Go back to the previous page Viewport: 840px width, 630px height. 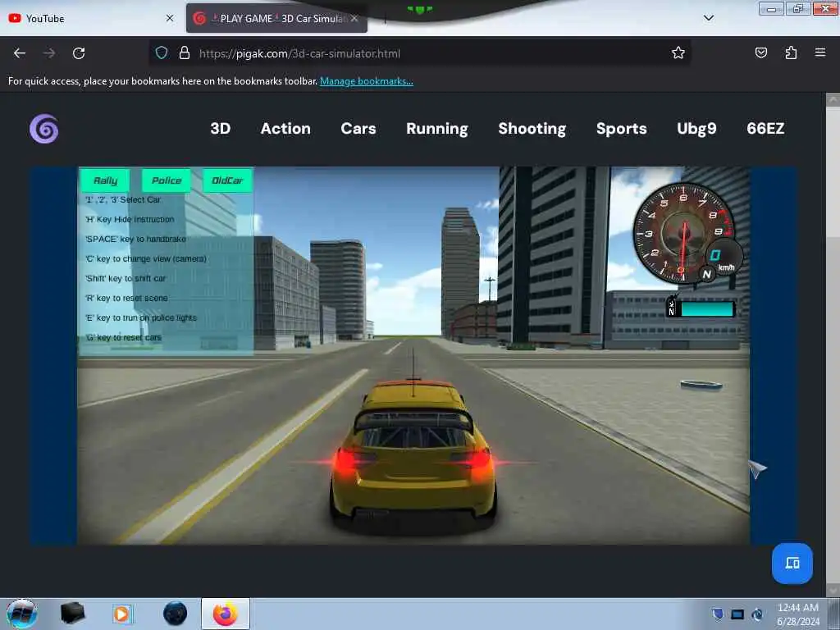20,53
